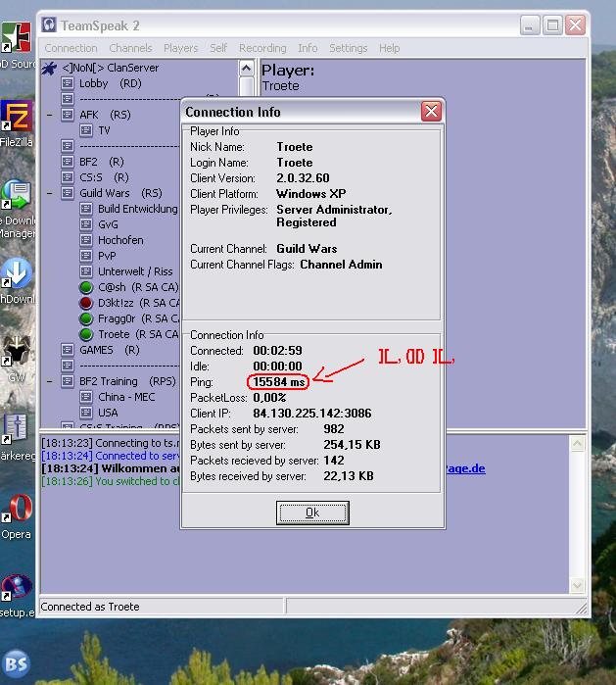
Task: Collapse the Guild Wars channel node
Action: (50, 194)
